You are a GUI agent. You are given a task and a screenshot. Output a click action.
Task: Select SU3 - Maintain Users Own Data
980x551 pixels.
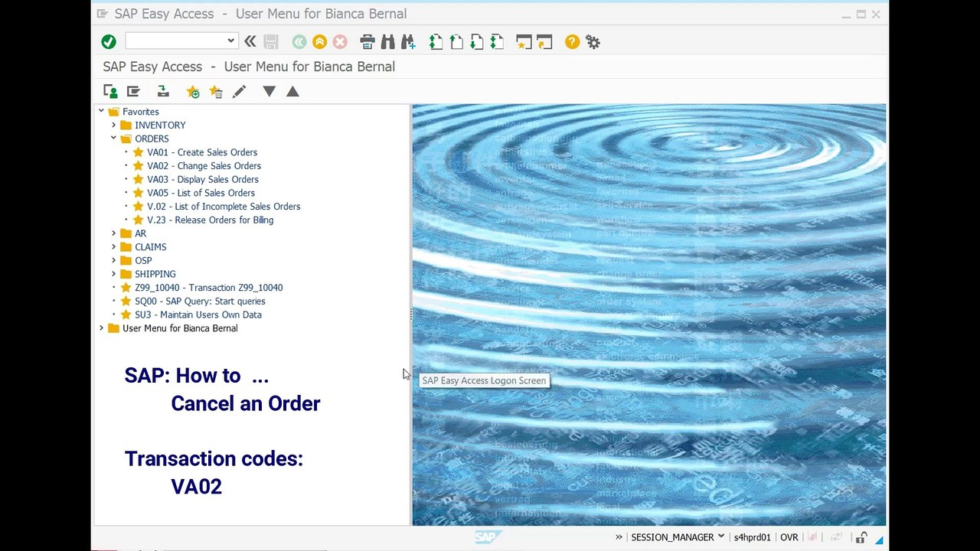pyautogui.click(x=198, y=315)
